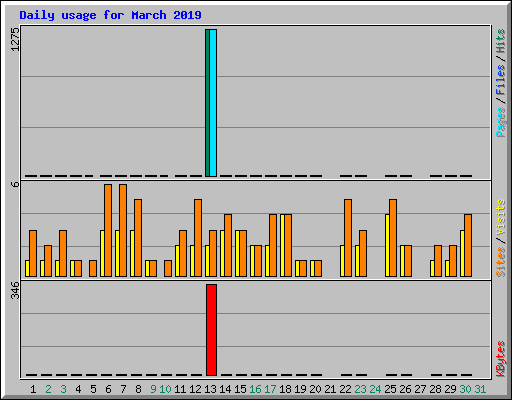Viewport: 512px width, 400px height.
Task: Click the day 21 axis label
Action: 330,389
